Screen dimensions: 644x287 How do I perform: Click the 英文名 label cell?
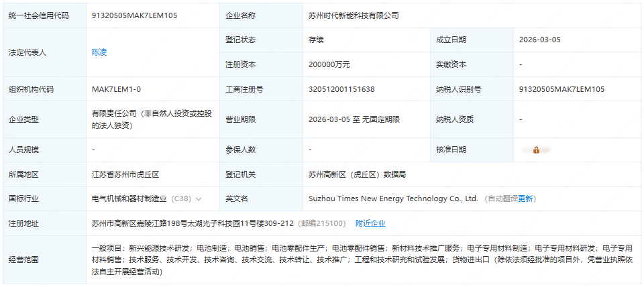coord(261,198)
